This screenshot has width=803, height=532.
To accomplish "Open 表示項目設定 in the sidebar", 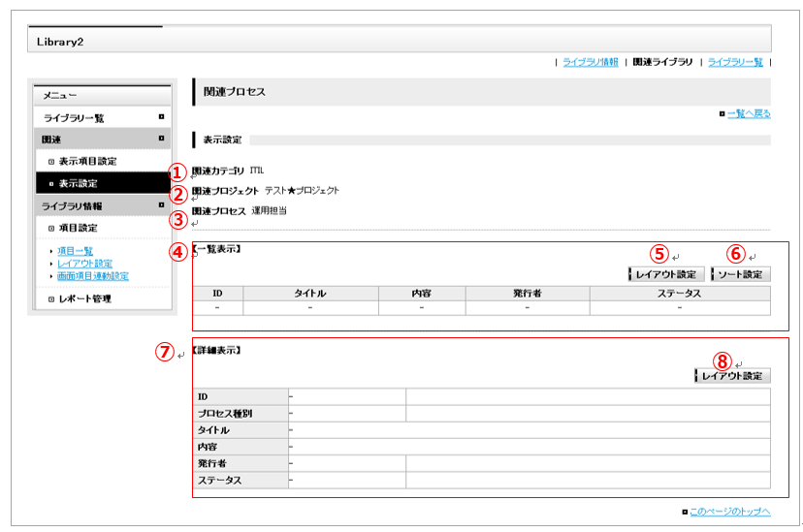I will point(87,161).
